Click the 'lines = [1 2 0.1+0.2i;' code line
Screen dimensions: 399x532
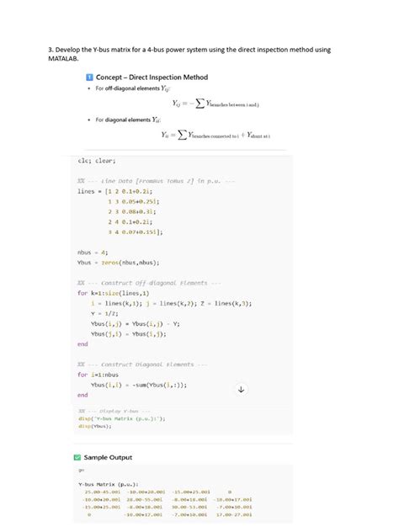pos(115,191)
